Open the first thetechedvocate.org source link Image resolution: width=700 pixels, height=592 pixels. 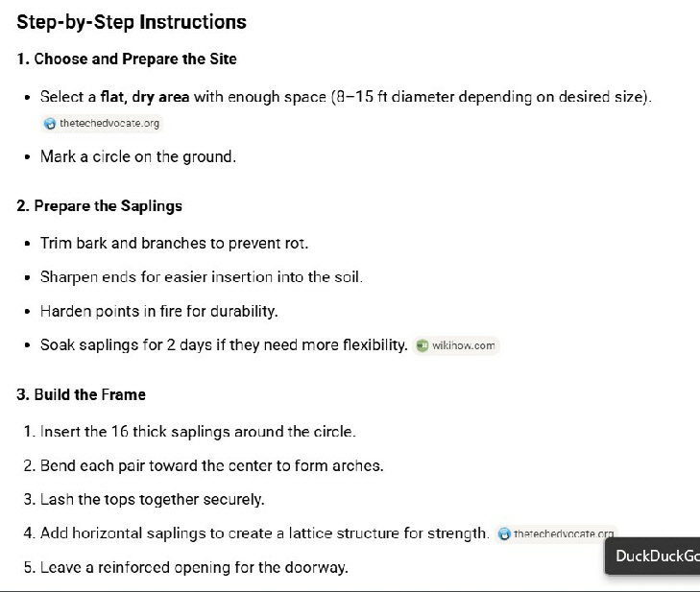102,124
